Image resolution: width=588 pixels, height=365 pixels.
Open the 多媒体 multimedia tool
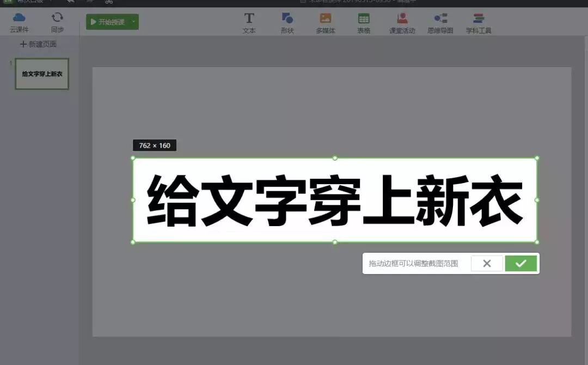[326, 23]
